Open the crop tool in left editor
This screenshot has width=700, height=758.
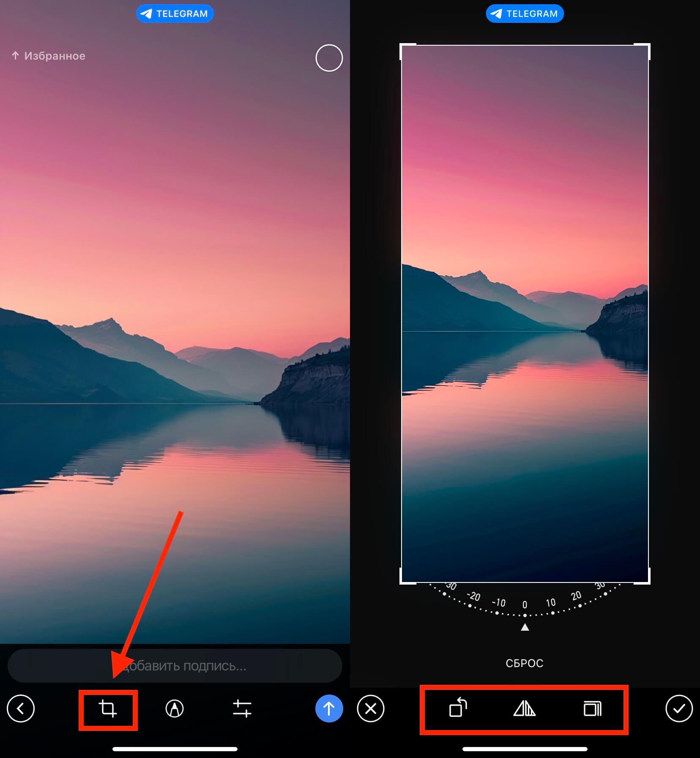coord(108,709)
